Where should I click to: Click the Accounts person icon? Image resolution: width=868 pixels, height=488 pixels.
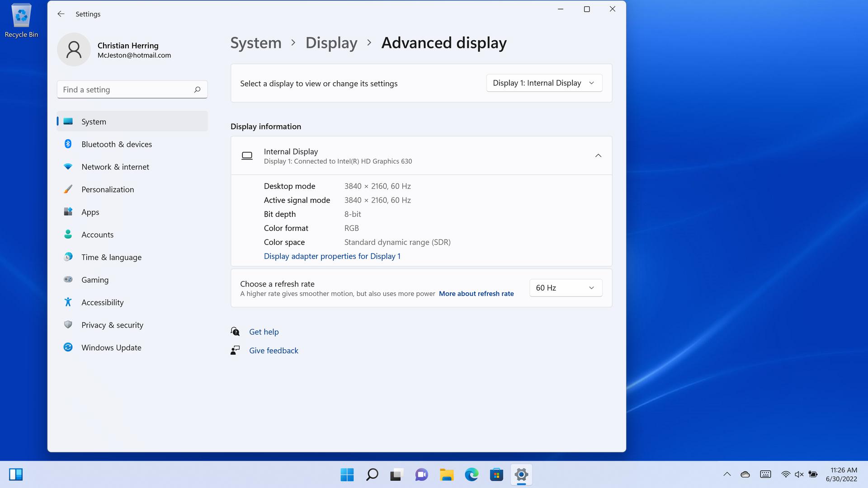(68, 234)
